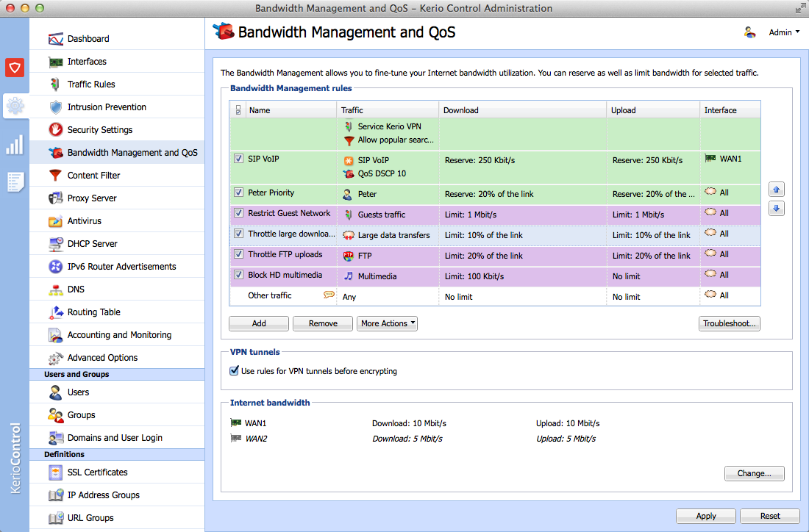Click the Apply button
The height and width of the screenshot is (532, 809).
coord(706,516)
